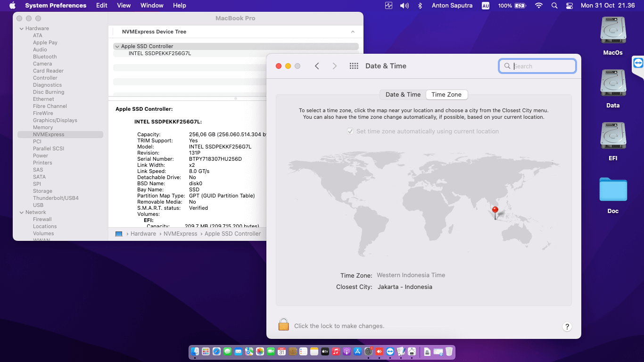Click the red pin on the map
Screen dimensions: 644x362
[x=495, y=213]
